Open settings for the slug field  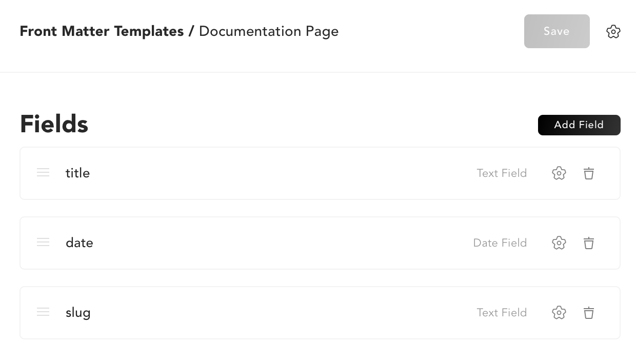click(x=559, y=313)
